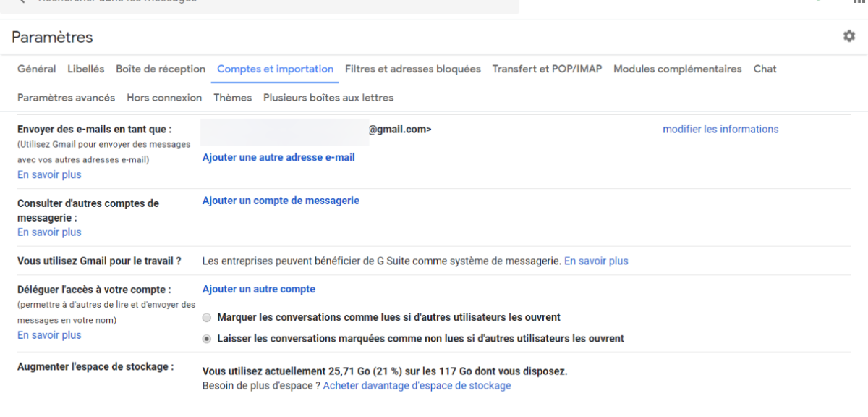Switch to Transfert et POP/IMAP settings
This screenshot has height=417, width=868.
(x=547, y=69)
